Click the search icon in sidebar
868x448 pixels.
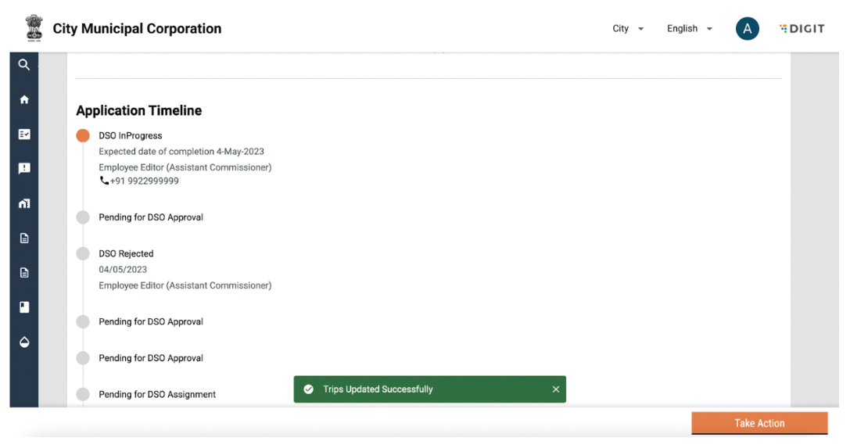coord(24,65)
